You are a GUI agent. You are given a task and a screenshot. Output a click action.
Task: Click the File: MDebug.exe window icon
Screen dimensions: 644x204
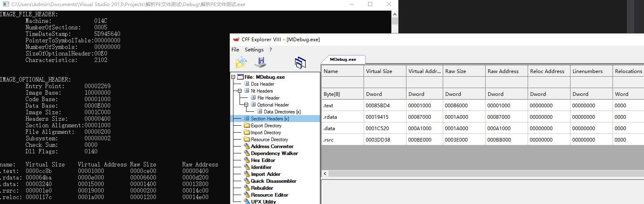[x=240, y=77]
